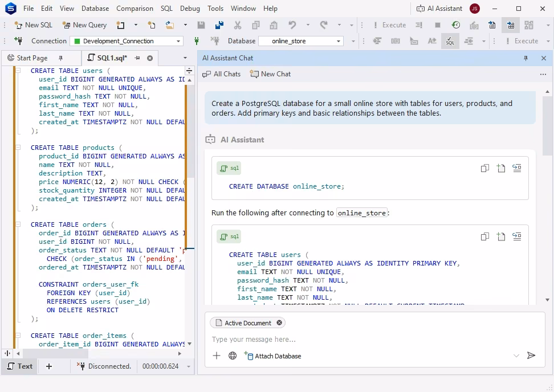Expand the Redo history dropdown arrow
This screenshot has width=554, height=392.
click(x=339, y=24)
